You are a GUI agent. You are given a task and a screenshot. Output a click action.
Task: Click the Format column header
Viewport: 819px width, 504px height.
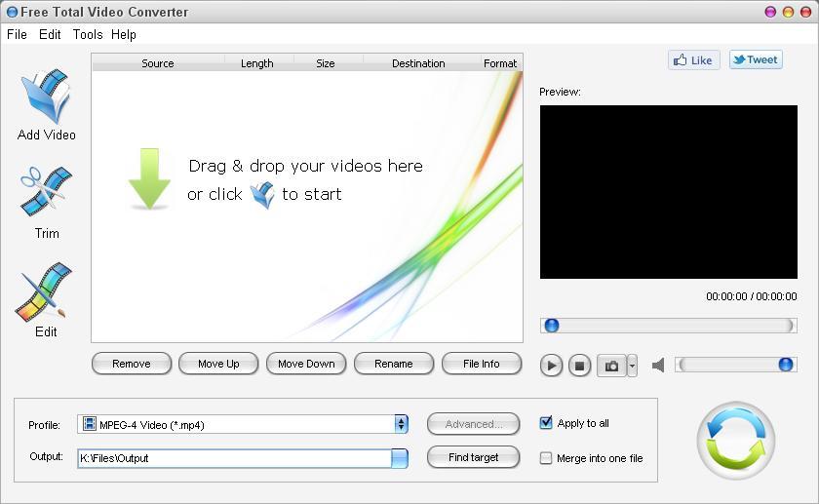click(x=500, y=63)
